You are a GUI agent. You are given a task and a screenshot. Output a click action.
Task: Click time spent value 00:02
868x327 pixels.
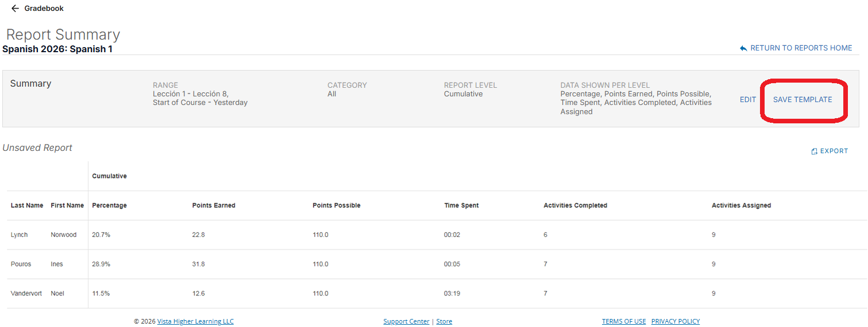coord(452,235)
